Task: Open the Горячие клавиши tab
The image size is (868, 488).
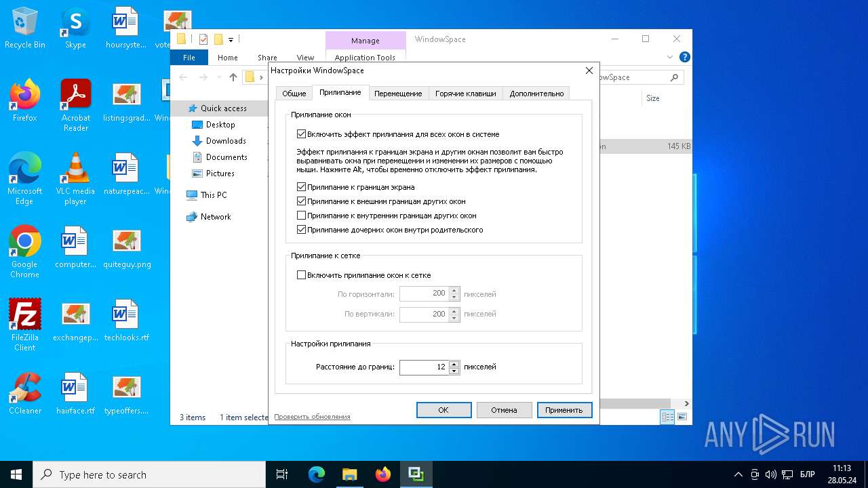Action: [x=466, y=94]
